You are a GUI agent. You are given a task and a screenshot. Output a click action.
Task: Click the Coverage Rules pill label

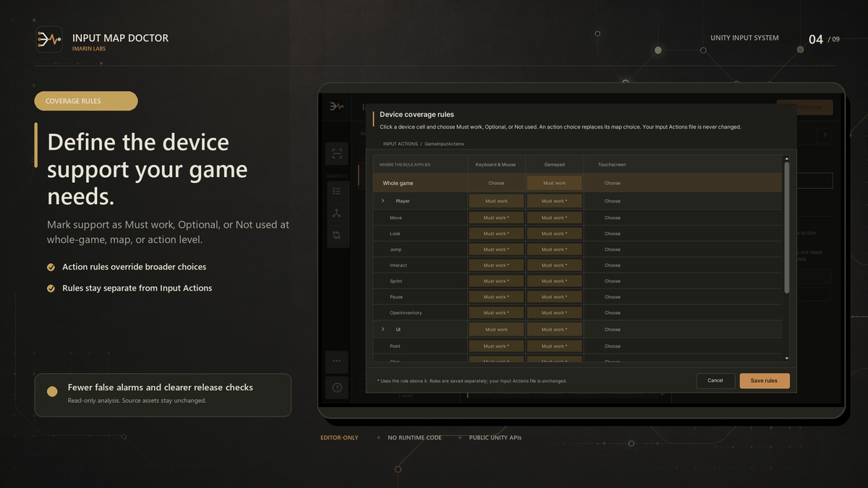tap(86, 101)
